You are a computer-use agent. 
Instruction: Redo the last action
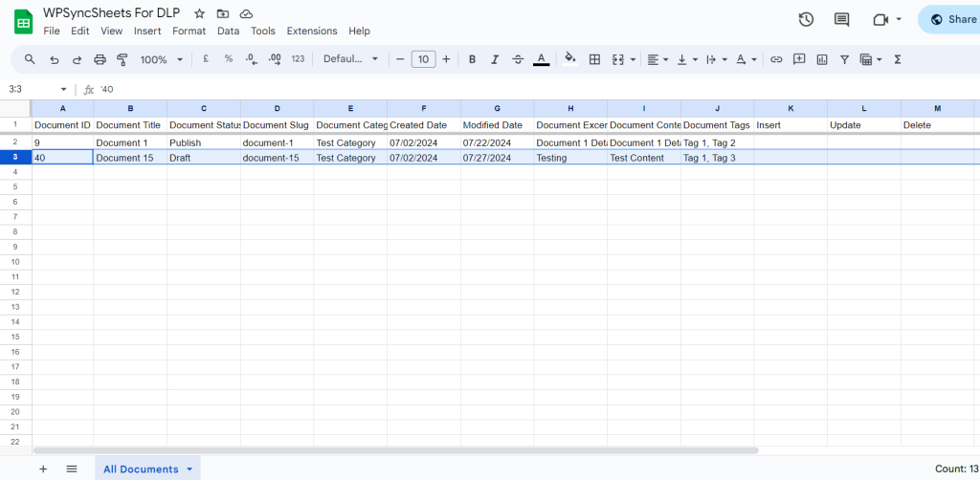(x=77, y=59)
